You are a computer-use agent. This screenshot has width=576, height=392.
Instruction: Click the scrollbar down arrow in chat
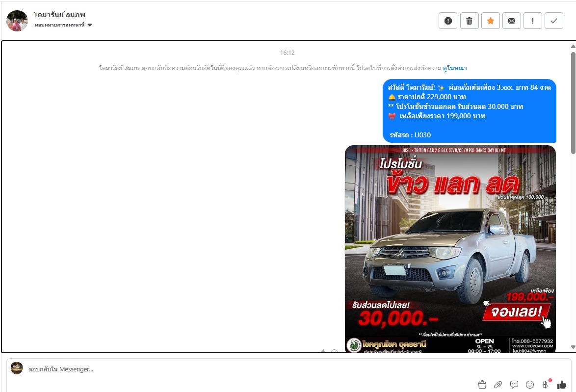(573, 347)
